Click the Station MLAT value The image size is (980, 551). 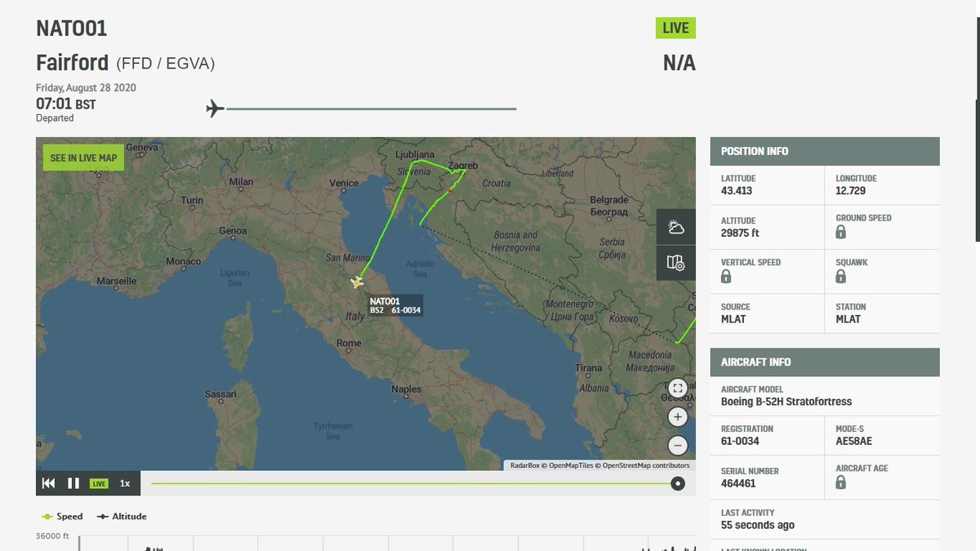coord(848,319)
